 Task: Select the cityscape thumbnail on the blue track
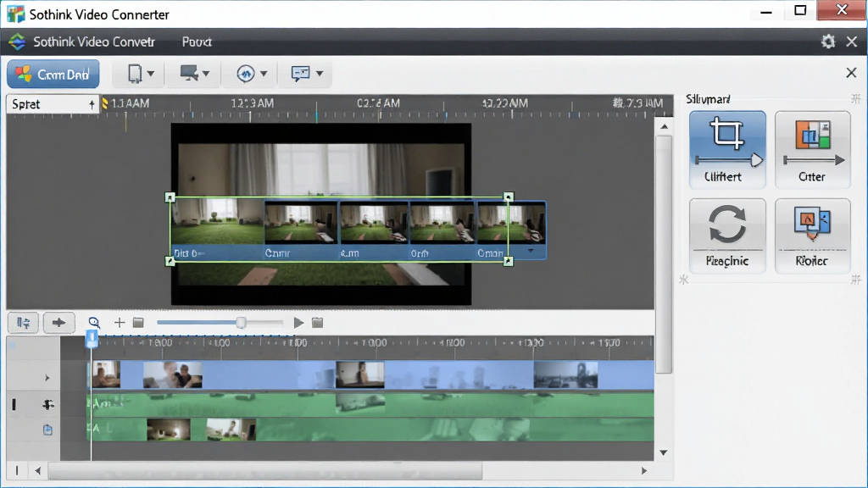click(x=565, y=374)
